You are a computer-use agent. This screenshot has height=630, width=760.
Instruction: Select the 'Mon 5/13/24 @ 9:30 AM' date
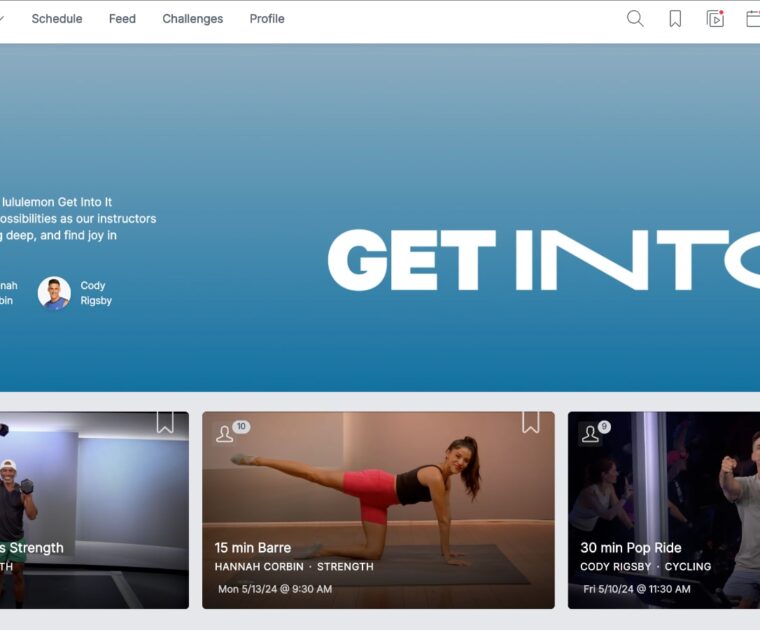[275, 589]
